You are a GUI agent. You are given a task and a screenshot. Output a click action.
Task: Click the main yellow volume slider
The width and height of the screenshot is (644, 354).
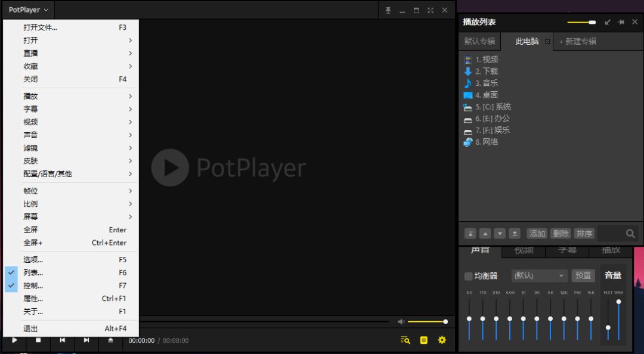click(x=428, y=322)
